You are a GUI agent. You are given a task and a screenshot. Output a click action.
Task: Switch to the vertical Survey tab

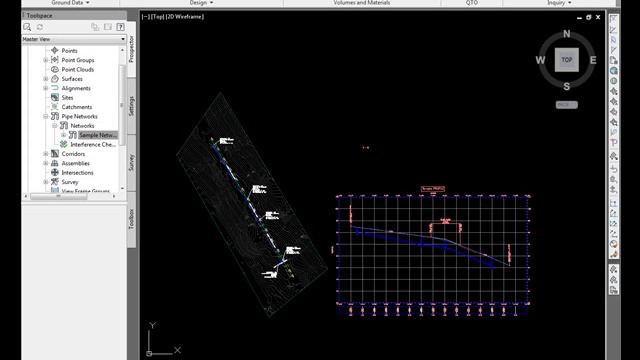pyautogui.click(x=131, y=162)
